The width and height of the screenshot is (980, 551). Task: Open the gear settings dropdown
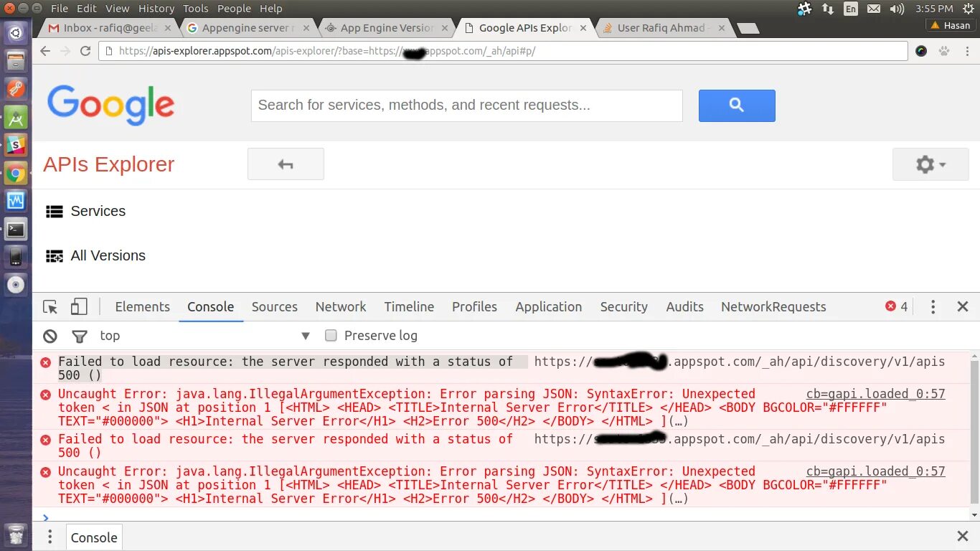930,164
